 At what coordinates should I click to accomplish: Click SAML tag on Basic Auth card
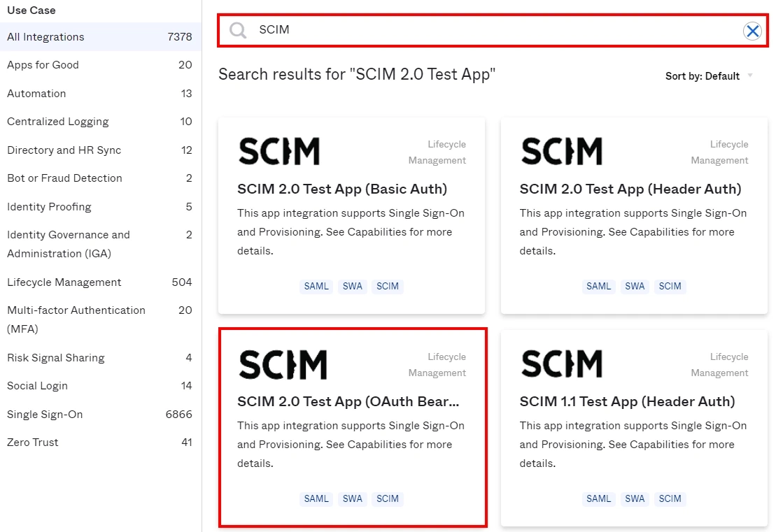coord(316,286)
